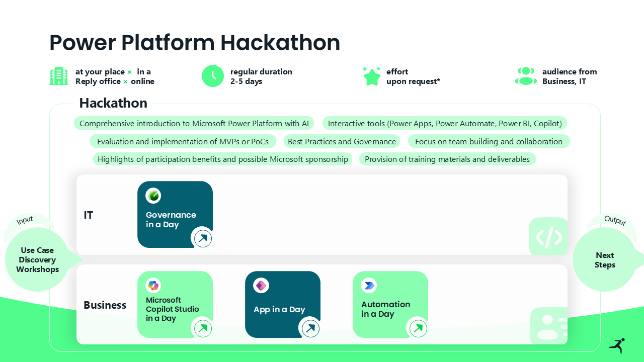Click the building icon beside 'at your place'
Image resolution: width=644 pixels, height=362 pixels.
(59, 76)
